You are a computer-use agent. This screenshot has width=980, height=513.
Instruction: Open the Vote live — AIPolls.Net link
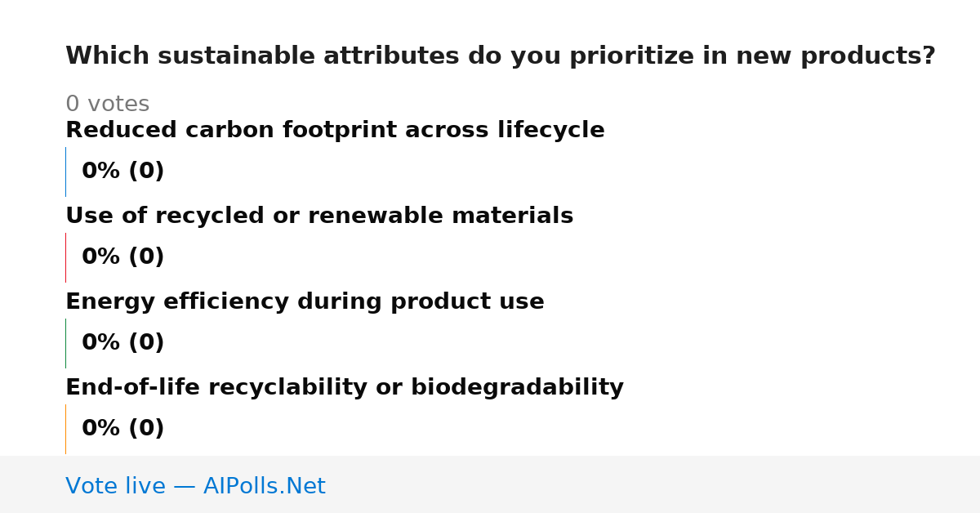point(195,486)
